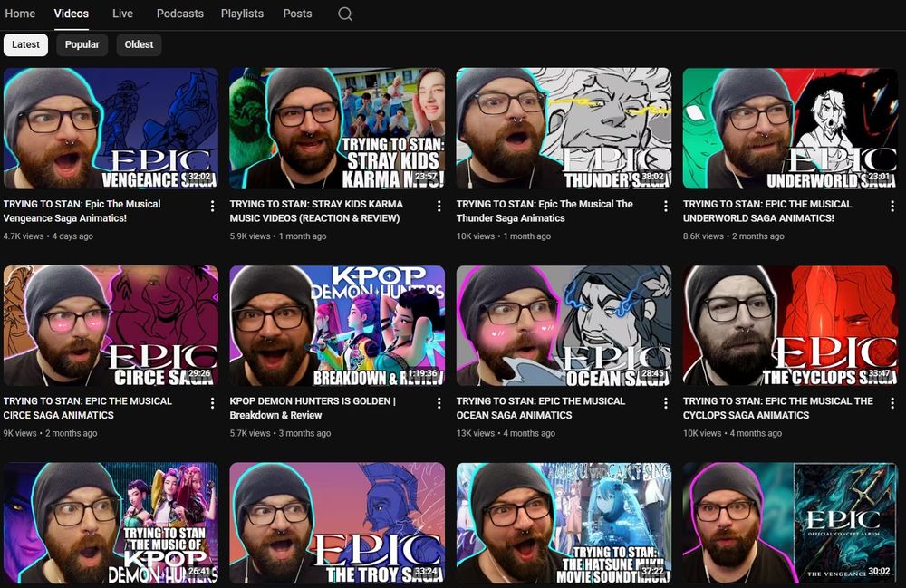This screenshot has width=906, height=588.
Task: Open options menu on Cyclops Saga video
Action: [893, 402]
